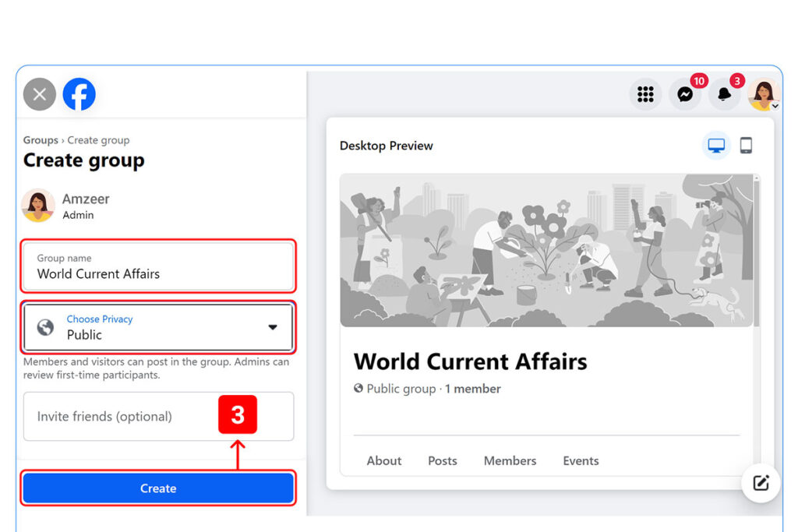
Task: Switch to mobile preview icon
Action: click(746, 146)
